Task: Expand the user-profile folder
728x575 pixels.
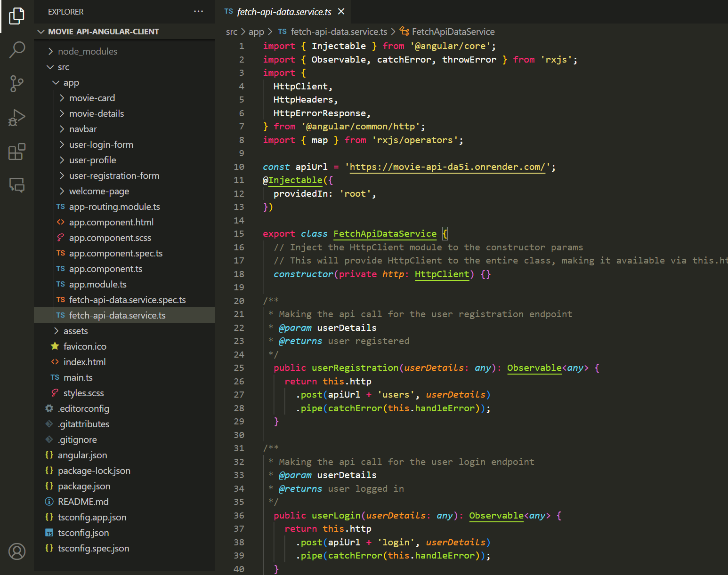Action: click(124, 160)
